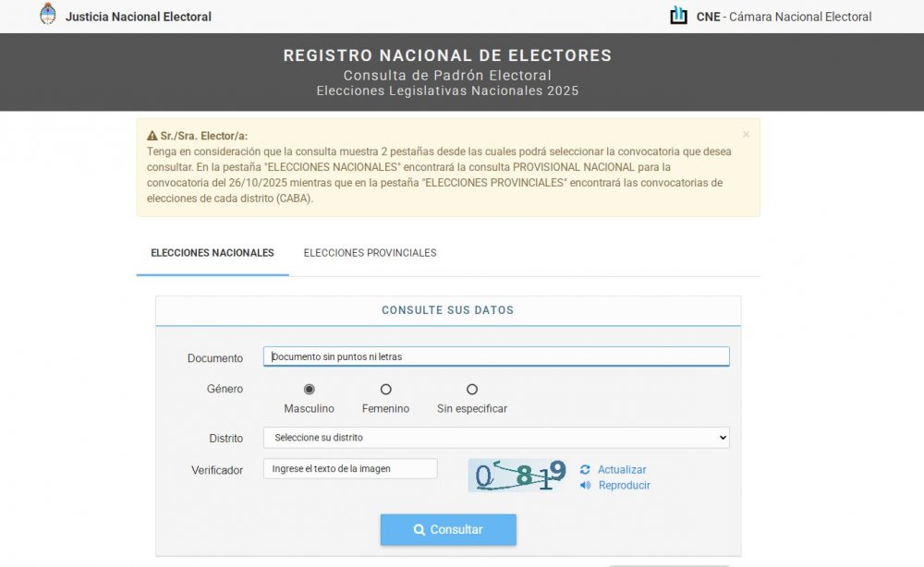
Task: Click the Actualizar captcha link
Action: (x=622, y=469)
